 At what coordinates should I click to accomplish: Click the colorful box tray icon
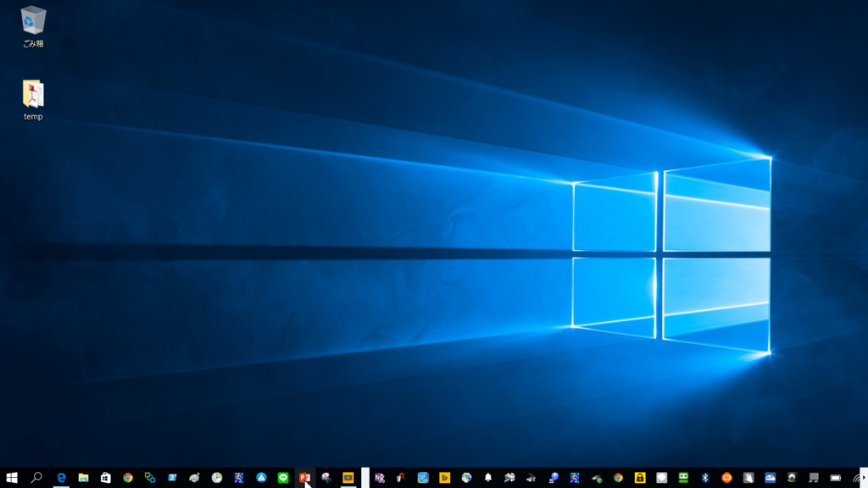click(x=509, y=478)
